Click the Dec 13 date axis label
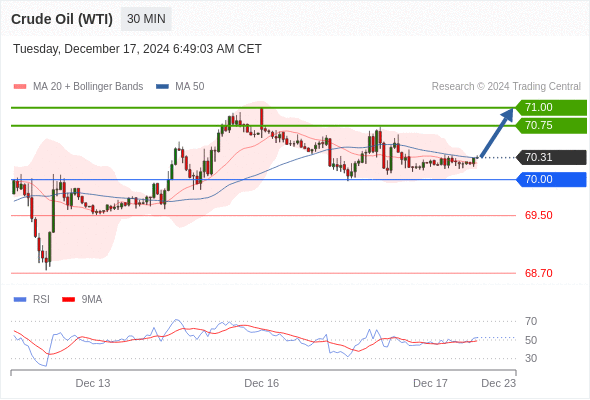The width and height of the screenshot is (590, 400). click(93, 383)
